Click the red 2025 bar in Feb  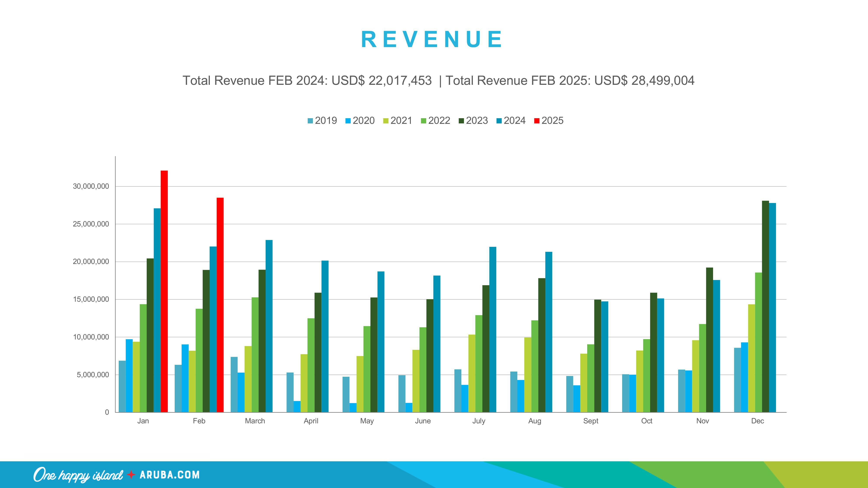tap(220, 305)
